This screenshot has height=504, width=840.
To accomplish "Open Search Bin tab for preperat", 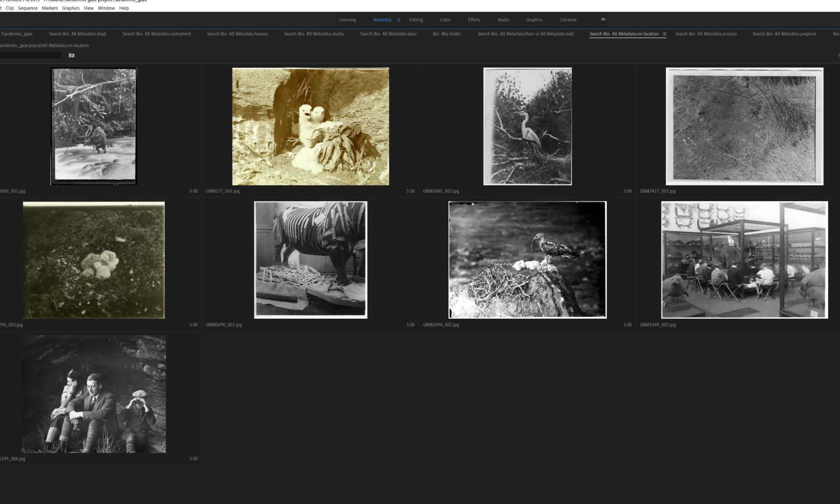I will coord(784,34).
